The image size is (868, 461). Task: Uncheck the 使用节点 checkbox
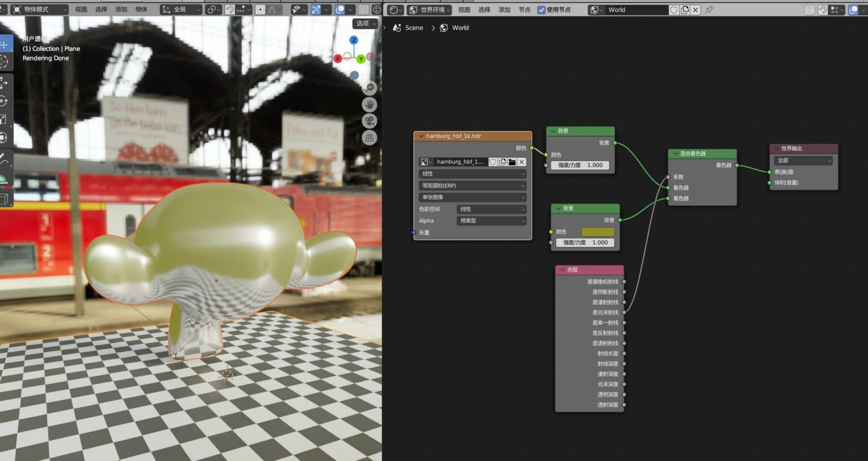click(541, 10)
